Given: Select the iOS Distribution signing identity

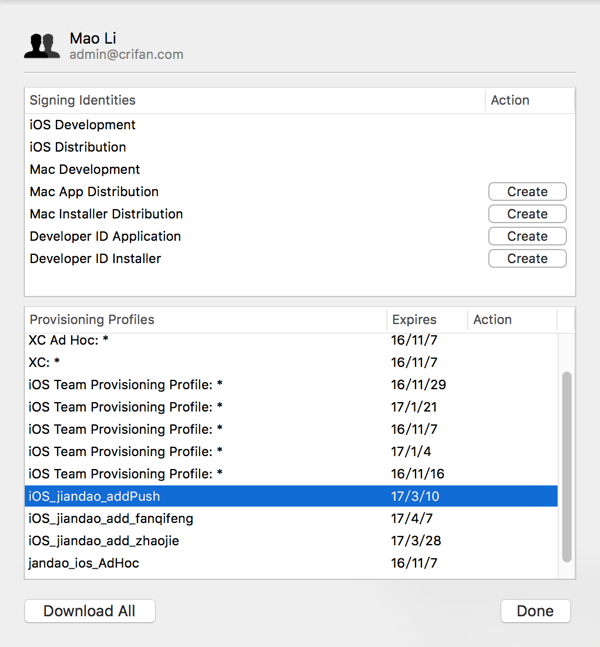Looking at the screenshot, I should click(78, 147).
